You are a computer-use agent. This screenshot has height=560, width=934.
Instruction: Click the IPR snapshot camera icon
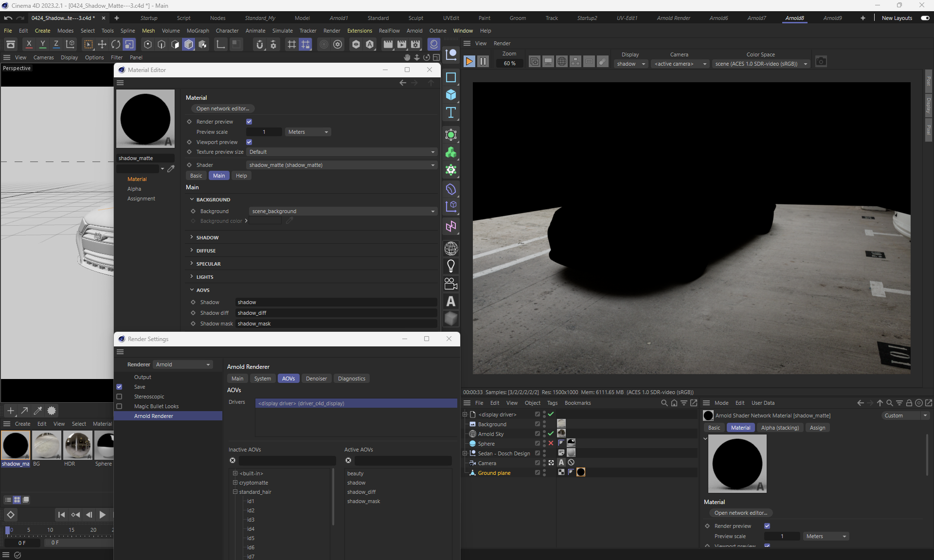(821, 62)
